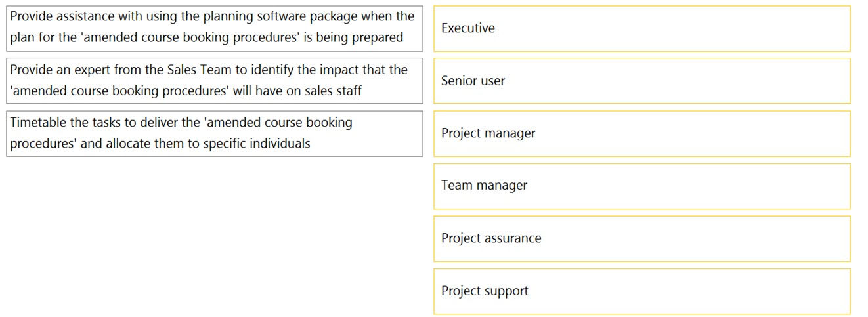Choose the Senior user role box
Image resolution: width=868 pixels, height=317 pixels.
pos(641,81)
